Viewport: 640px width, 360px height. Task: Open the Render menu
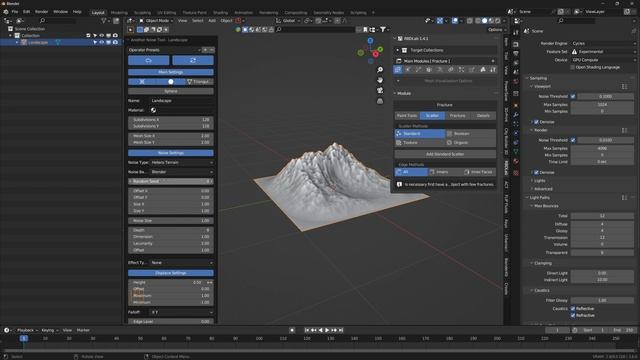tap(41, 12)
